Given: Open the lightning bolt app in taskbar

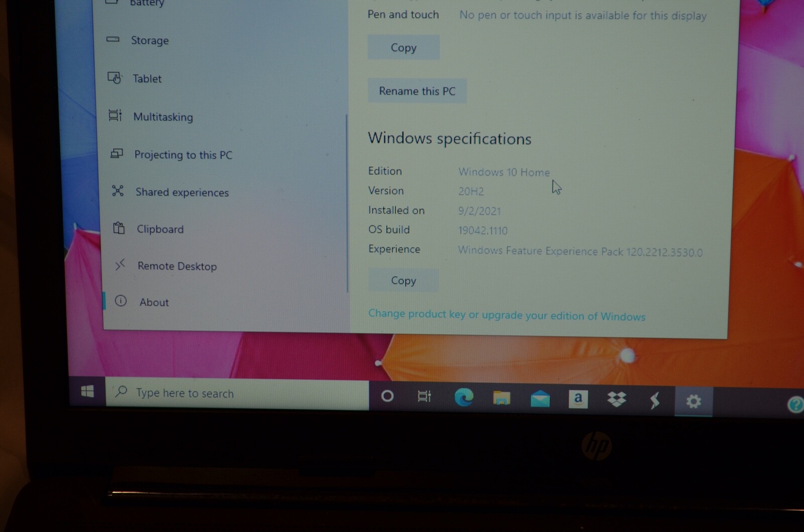Looking at the screenshot, I should pyautogui.click(x=654, y=400).
